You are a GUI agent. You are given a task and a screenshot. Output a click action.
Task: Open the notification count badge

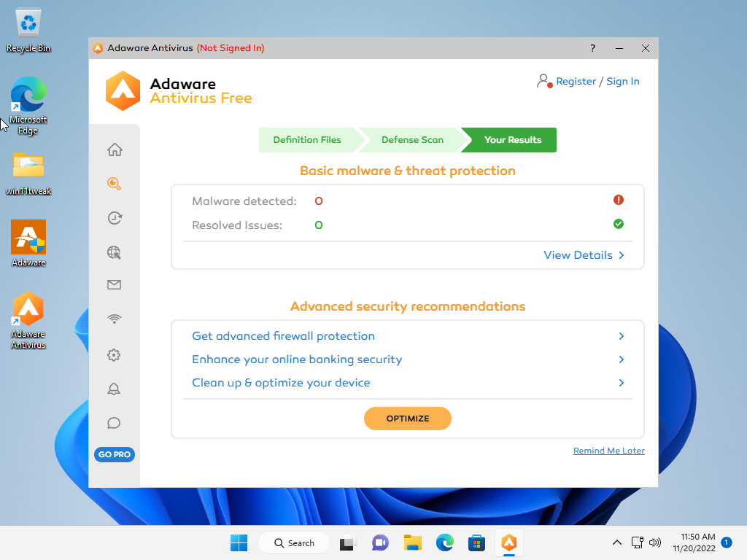727,542
